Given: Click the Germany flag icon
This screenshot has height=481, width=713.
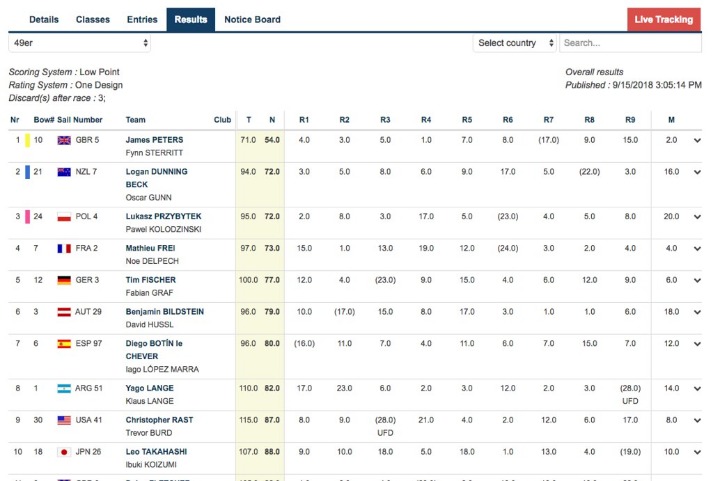Looking at the screenshot, I should (x=65, y=280).
